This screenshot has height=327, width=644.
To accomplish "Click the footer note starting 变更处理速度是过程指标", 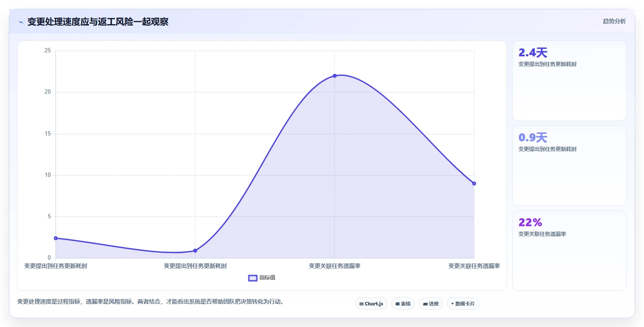I will coord(151,302).
